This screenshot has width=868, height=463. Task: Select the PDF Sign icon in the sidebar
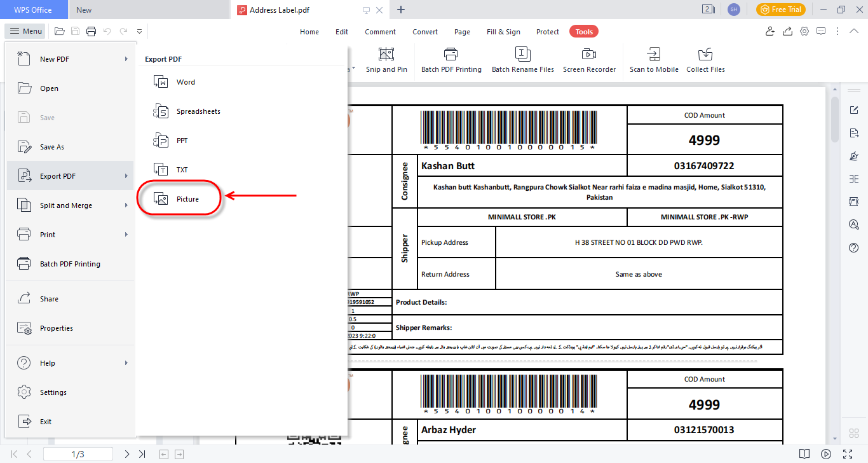tap(853, 156)
